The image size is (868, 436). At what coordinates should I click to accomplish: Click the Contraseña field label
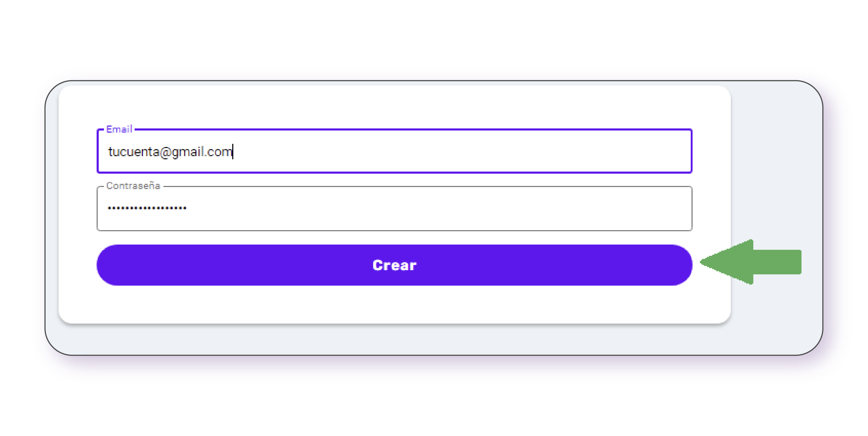[x=133, y=186]
